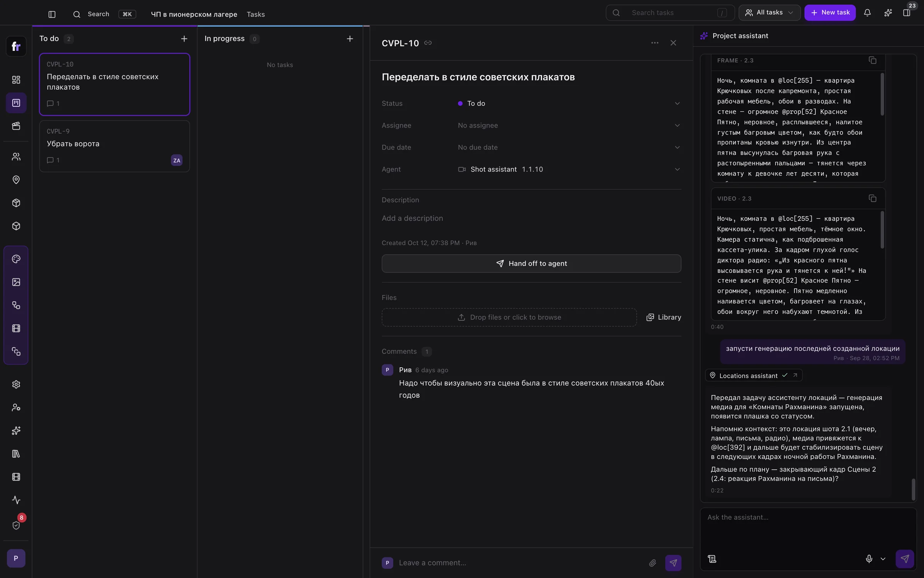Screen dimensions: 924x578
Task: Copy the FRAME 2.3 prompt text
Action: pos(872,60)
